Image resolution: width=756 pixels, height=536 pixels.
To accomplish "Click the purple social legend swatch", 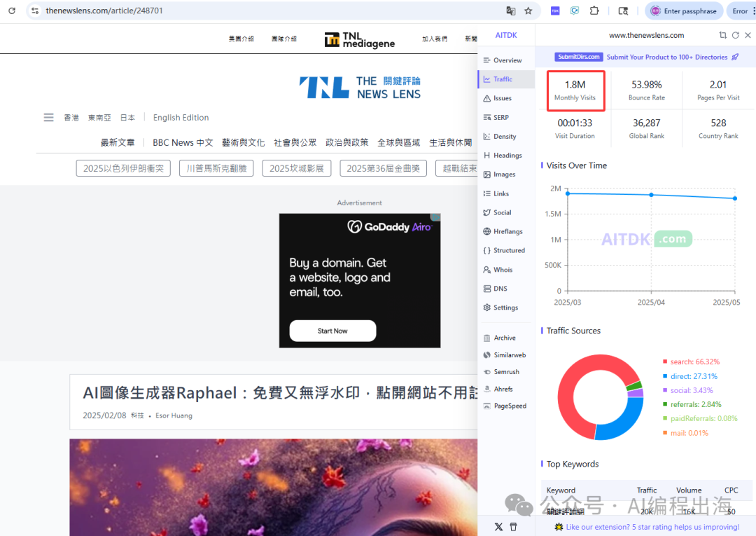I will (x=665, y=390).
